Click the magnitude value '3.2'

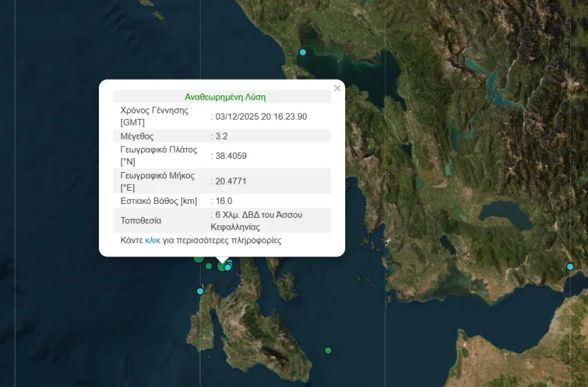[x=221, y=136]
